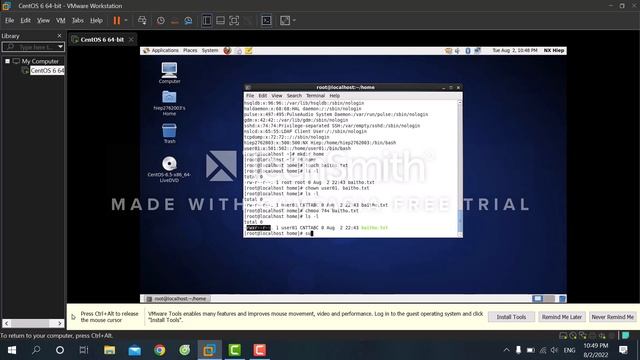Open Windows Start menu
The width and height of the screenshot is (640, 360).
pyautogui.click(x=11, y=350)
